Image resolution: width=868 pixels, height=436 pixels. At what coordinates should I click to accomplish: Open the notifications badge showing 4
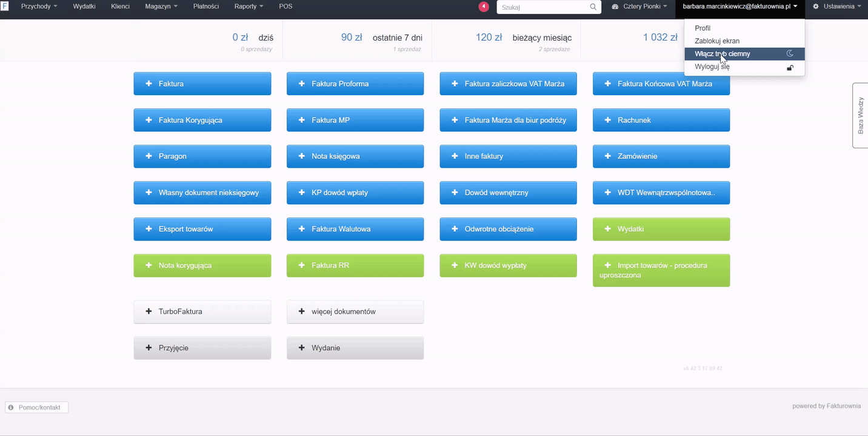484,7
